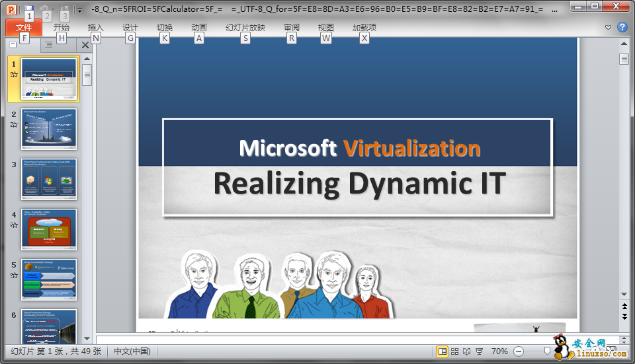The width and height of the screenshot is (635, 364).
Task: Expand the ribbon using the chevron arrow
Action: pyautogui.click(x=609, y=28)
